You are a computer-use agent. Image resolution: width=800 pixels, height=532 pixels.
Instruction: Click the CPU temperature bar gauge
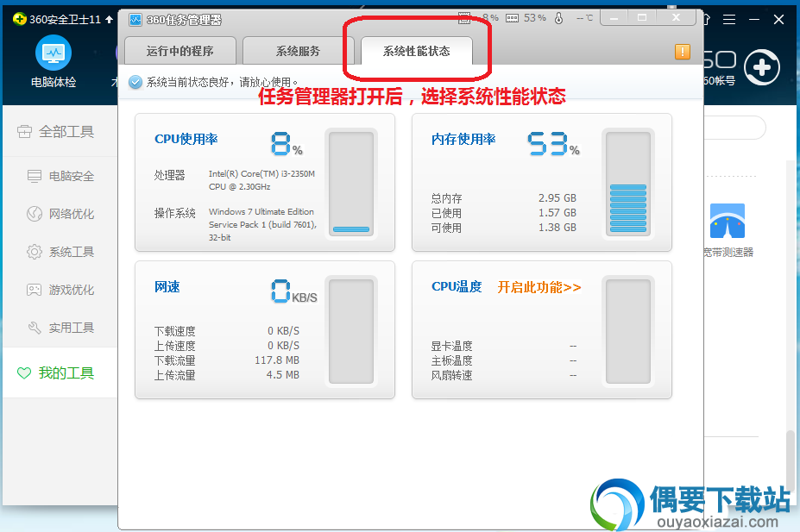pyautogui.click(x=628, y=331)
